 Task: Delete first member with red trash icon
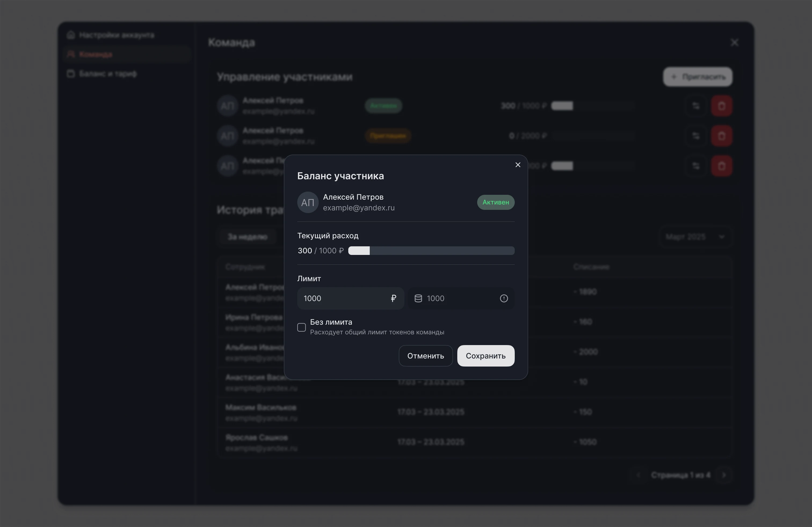pyautogui.click(x=721, y=106)
